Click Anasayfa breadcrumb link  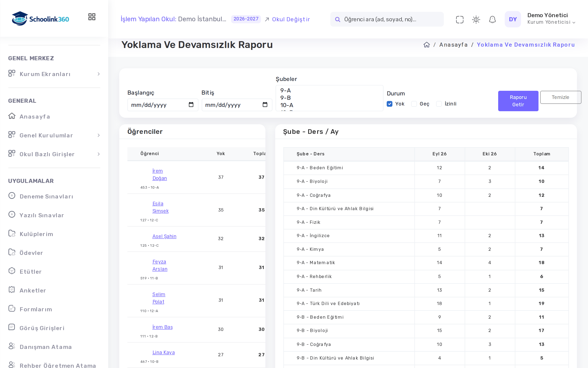point(453,45)
